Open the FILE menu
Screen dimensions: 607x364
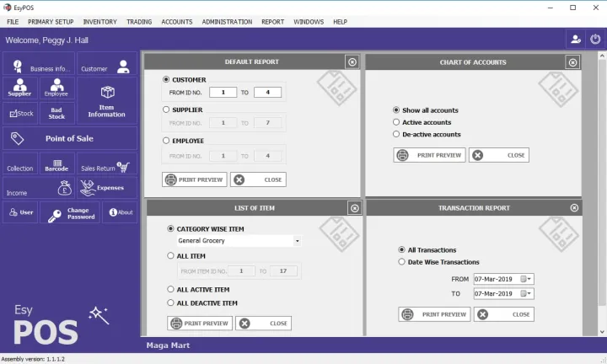click(13, 22)
